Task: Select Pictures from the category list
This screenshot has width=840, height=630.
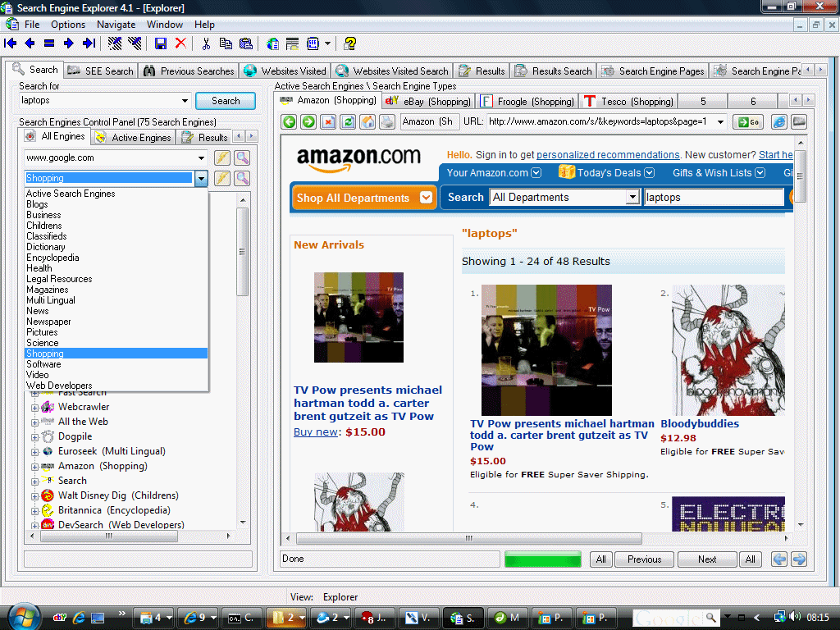Action: point(42,332)
